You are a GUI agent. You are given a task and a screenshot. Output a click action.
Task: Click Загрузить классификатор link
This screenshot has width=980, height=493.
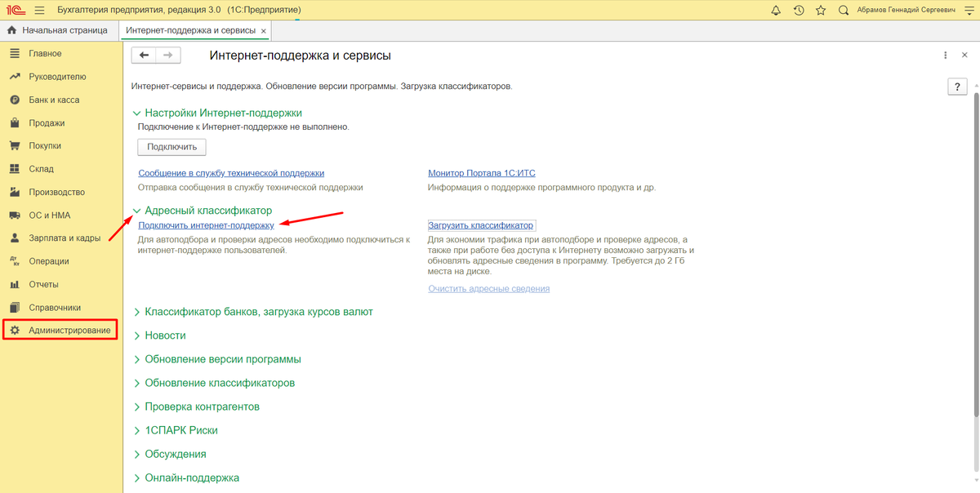[480, 225]
